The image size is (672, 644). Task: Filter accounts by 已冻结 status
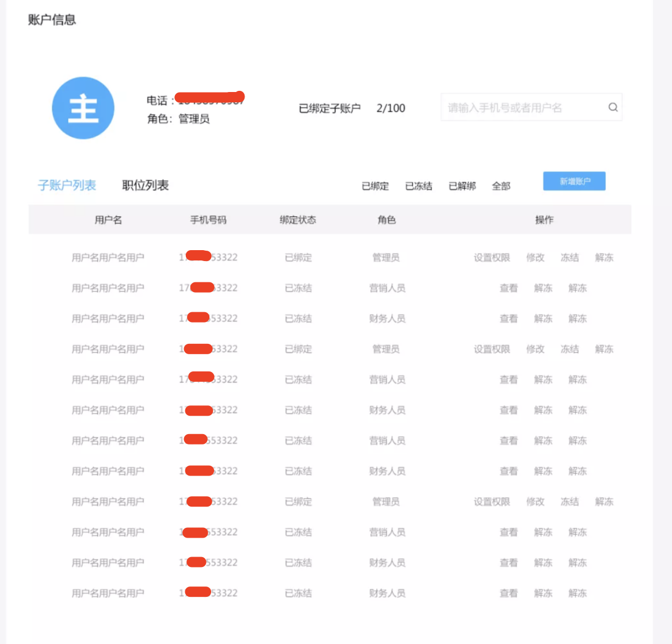pyautogui.click(x=418, y=186)
